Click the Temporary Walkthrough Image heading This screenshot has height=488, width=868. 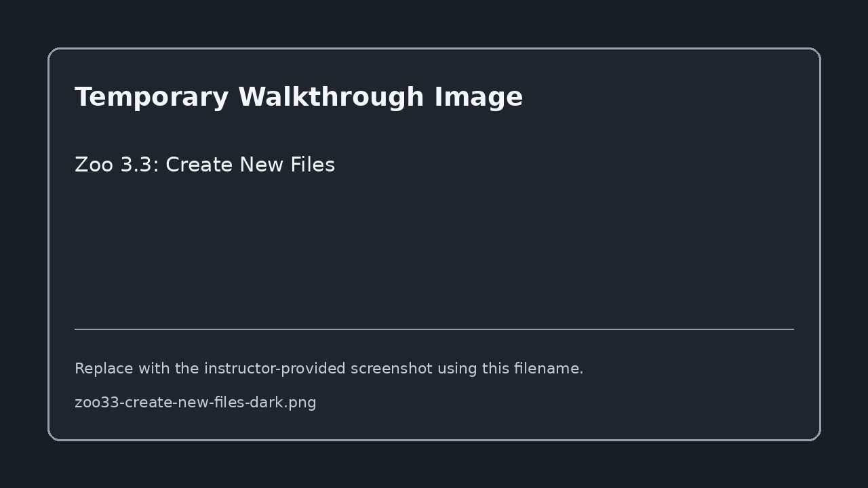point(298,97)
